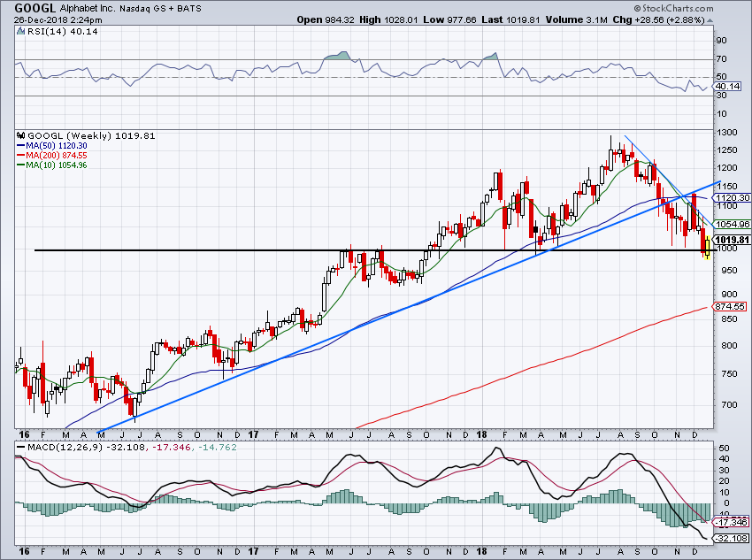Click the -17.346 signal value tag in the MACD panel
This screenshot has height=560, width=752.
(x=732, y=522)
